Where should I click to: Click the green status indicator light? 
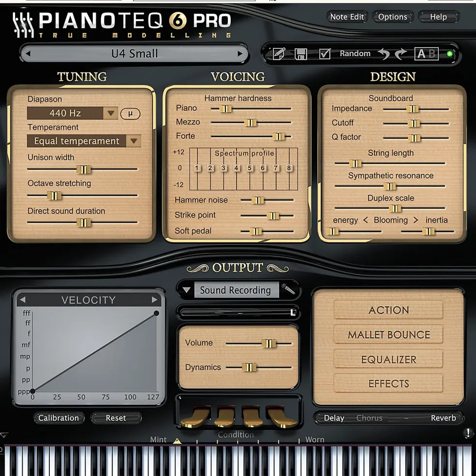(x=449, y=54)
